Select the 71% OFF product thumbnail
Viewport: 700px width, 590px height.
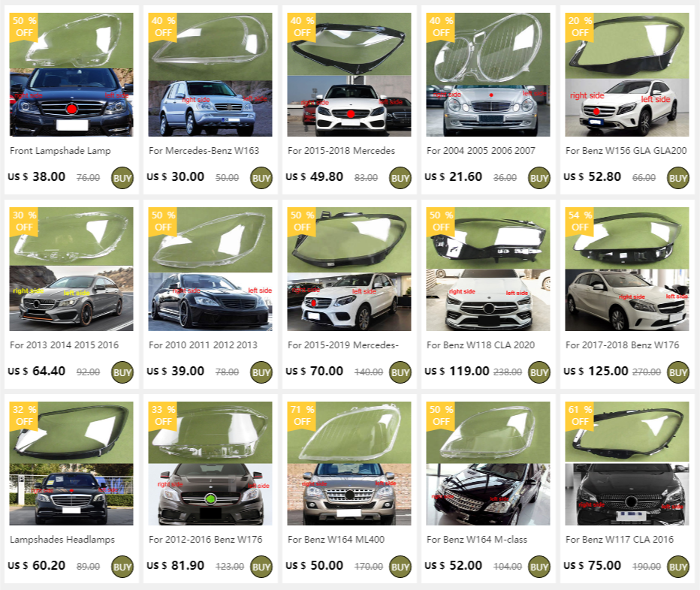coord(349,463)
